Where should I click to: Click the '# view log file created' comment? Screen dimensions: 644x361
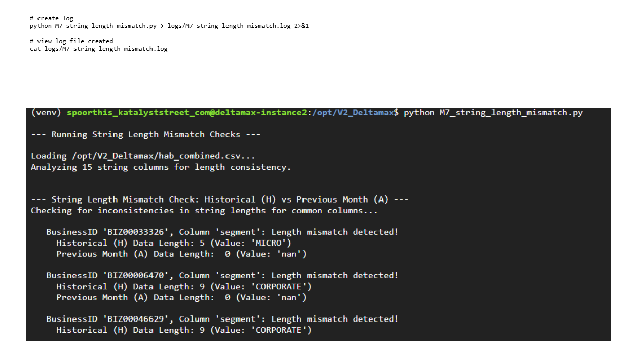(71, 41)
